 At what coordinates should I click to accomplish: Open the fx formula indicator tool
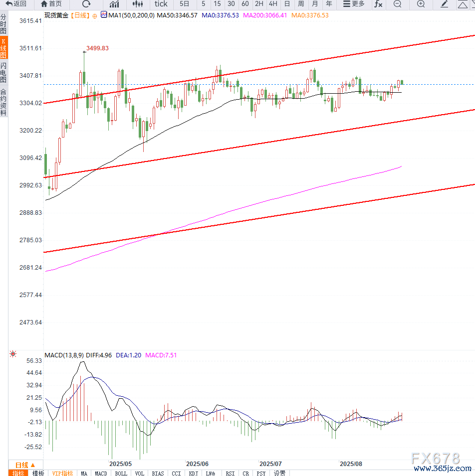[x=379, y=4]
